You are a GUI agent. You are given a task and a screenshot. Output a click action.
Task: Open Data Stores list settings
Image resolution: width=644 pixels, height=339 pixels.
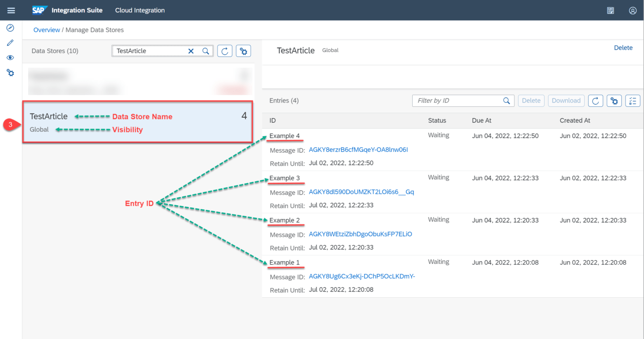(243, 51)
